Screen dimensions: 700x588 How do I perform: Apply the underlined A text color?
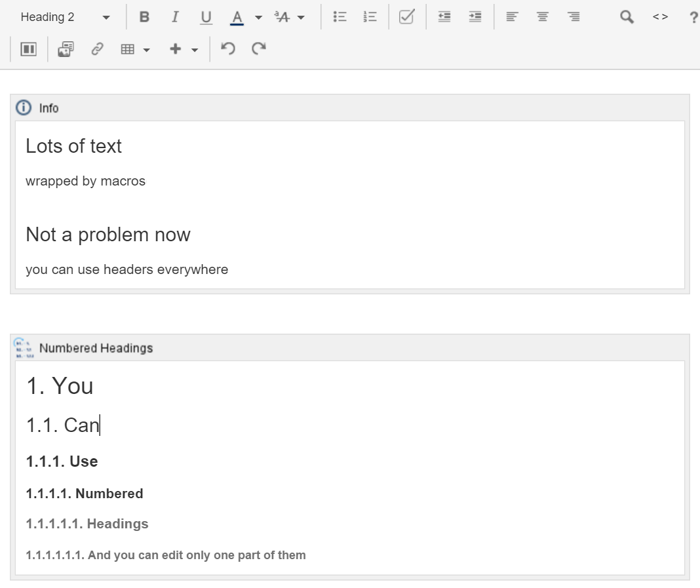click(237, 18)
